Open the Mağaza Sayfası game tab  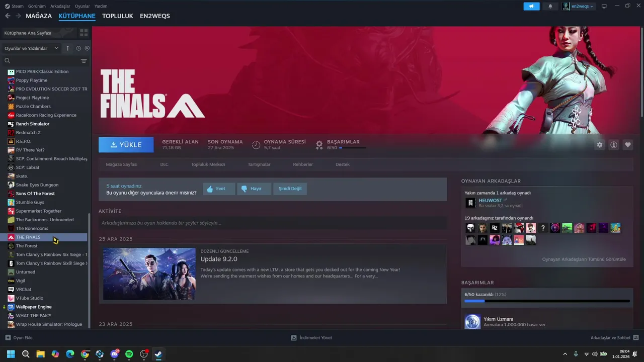pyautogui.click(x=122, y=164)
